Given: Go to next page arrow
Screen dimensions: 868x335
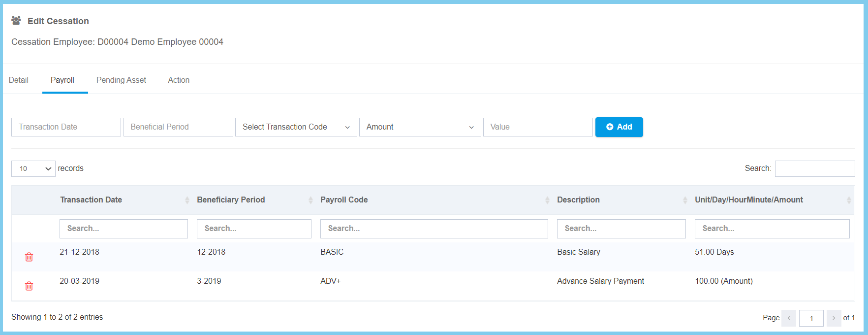Looking at the screenshot, I should pyautogui.click(x=834, y=318).
